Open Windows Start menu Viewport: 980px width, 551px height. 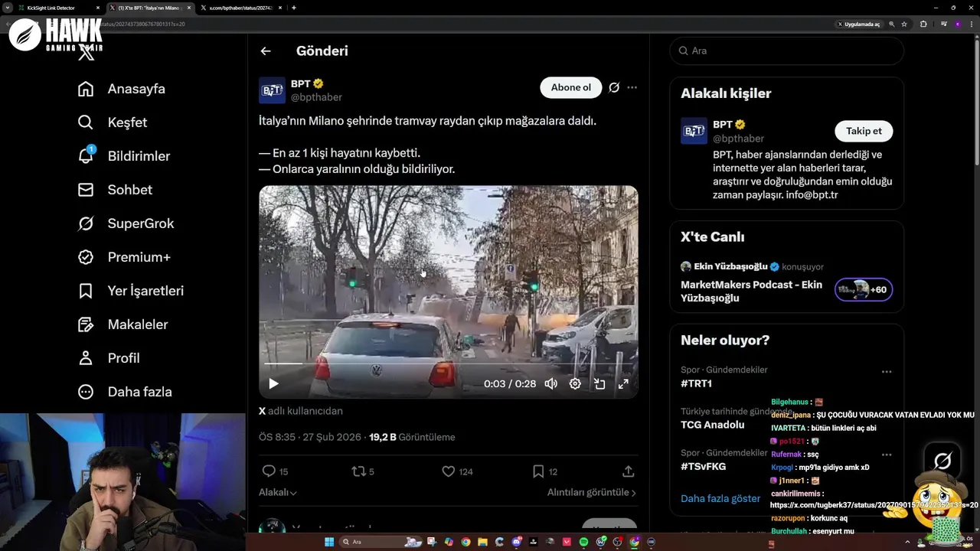click(x=329, y=542)
